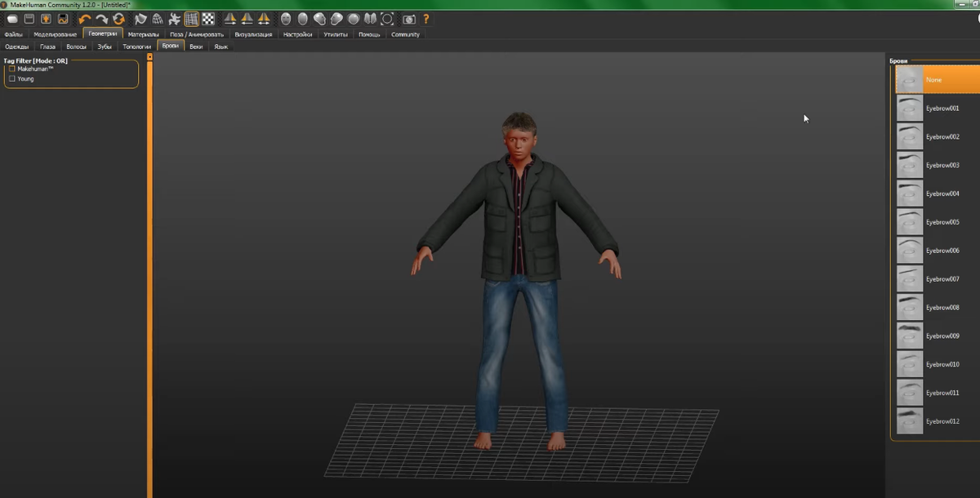
Task: Toggle the grid display icon
Action: (192, 19)
